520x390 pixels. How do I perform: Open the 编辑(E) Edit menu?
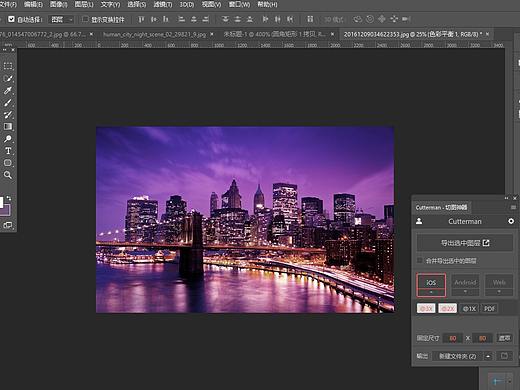click(x=33, y=5)
